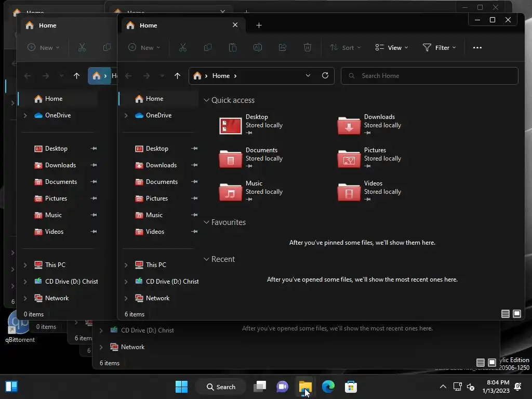Open the Filter dropdown menu

439,47
